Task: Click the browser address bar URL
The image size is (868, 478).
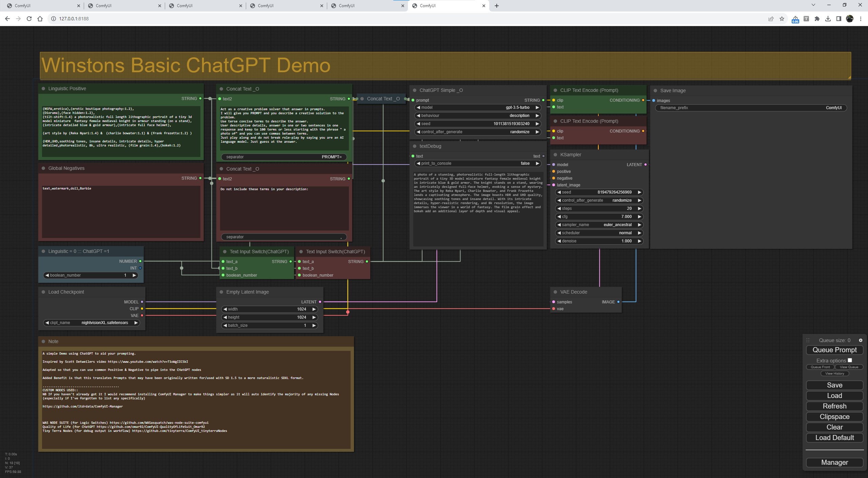Action: 74,19
